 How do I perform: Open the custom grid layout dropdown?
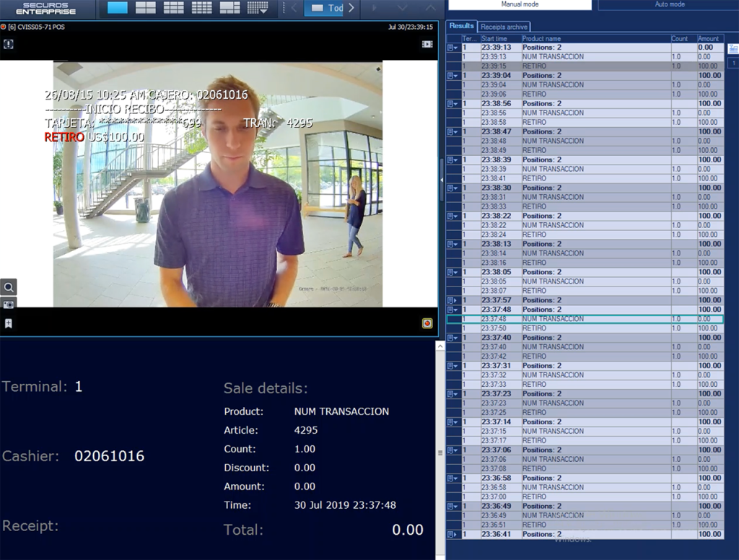(x=258, y=7)
